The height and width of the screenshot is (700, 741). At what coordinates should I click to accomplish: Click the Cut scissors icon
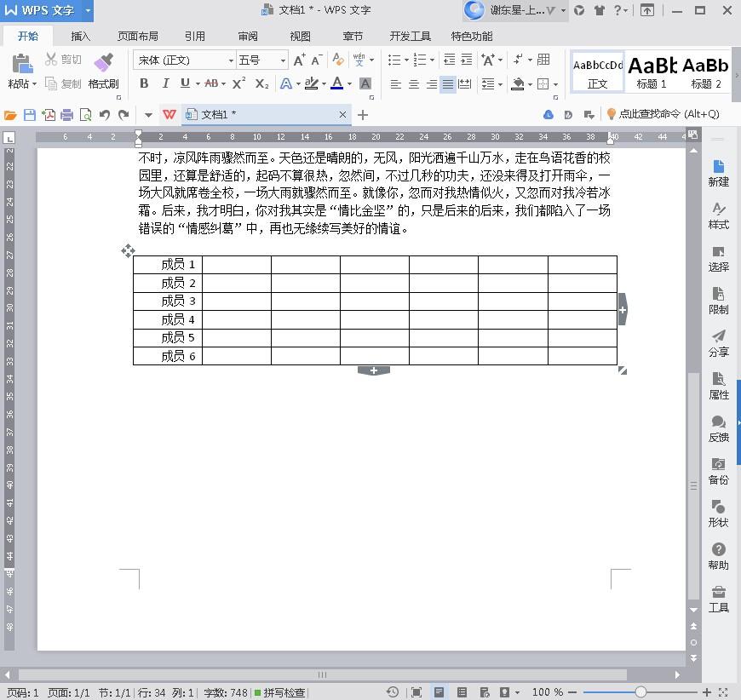click(50, 59)
